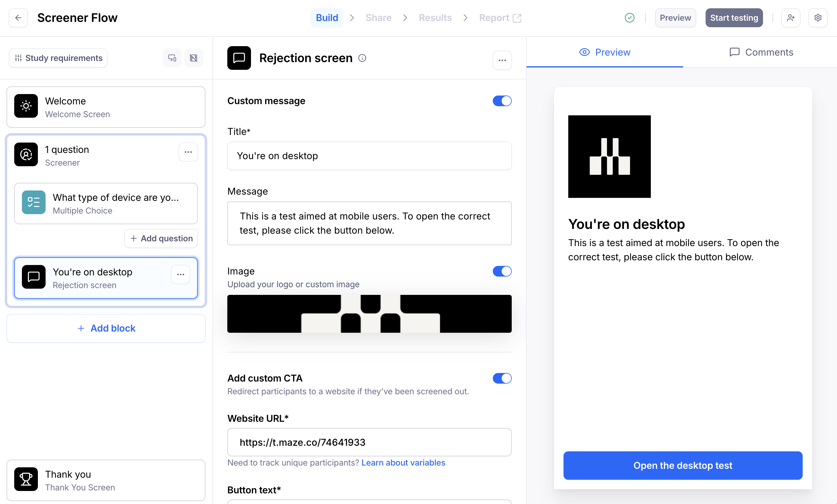The height and width of the screenshot is (504, 837).
Task: Open the invite collaborators icon
Action: pos(791,18)
